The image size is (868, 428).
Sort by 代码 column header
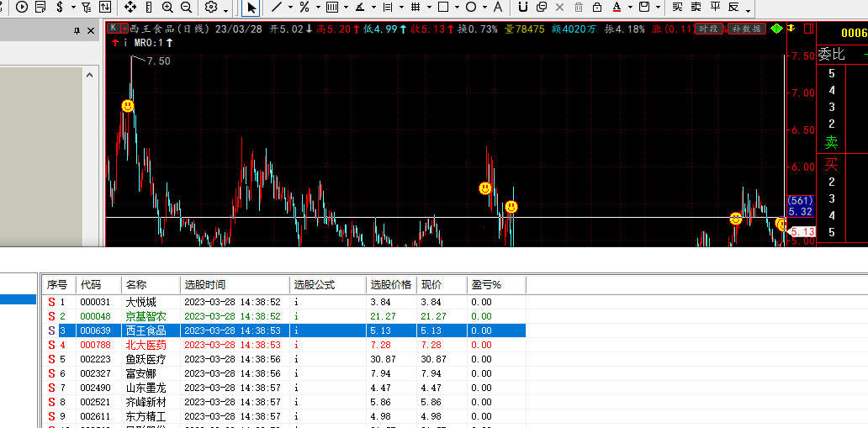pyautogui.click(x=99, y=285)
